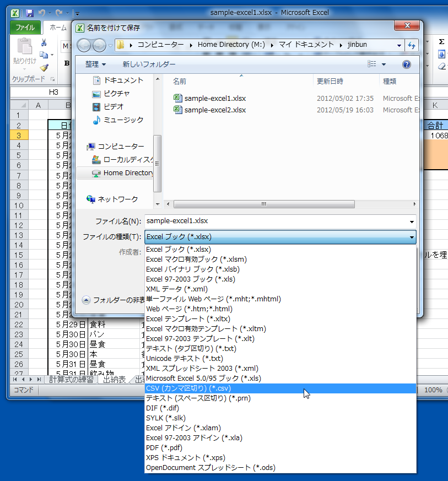Click the file list horizontal scrollbar
448x481 pixels.
264,204
